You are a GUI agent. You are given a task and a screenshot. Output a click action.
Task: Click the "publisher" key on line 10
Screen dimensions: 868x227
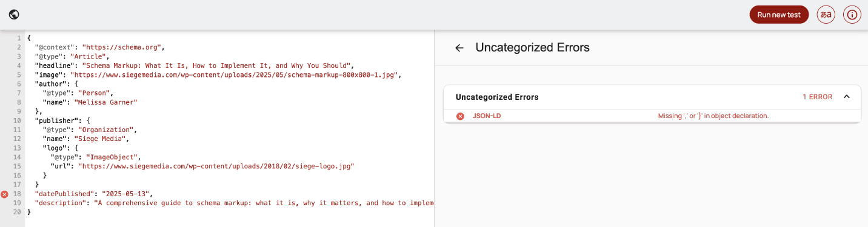point(57,120)
